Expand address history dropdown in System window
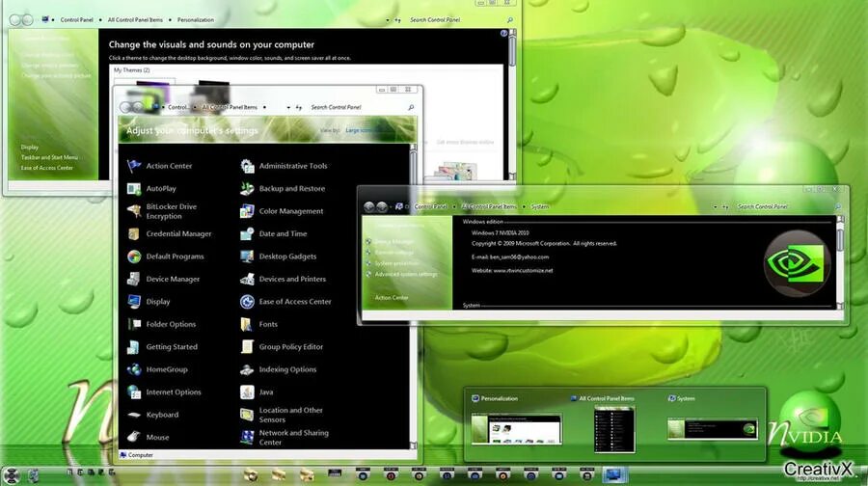868x486 pixels. [x=716, y=207]
